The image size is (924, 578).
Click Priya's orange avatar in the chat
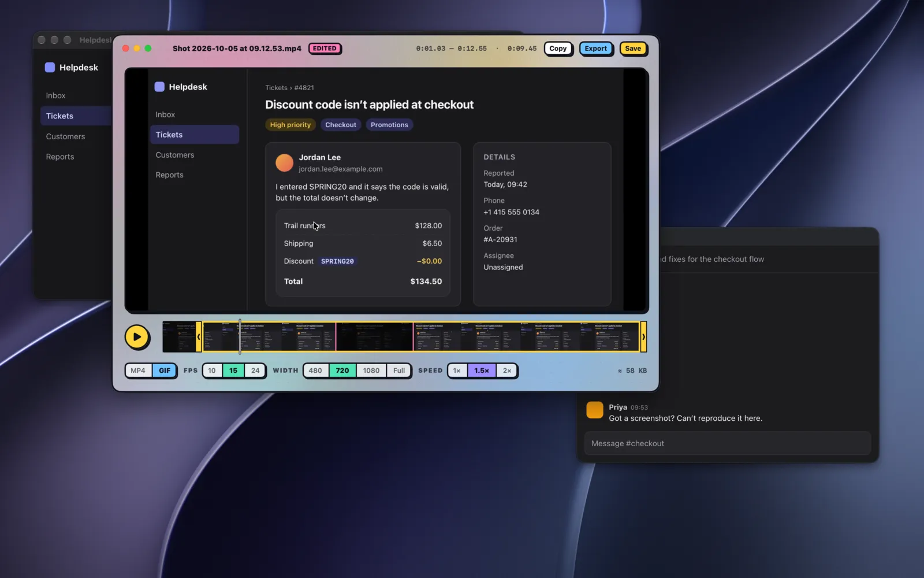[594, 410]
